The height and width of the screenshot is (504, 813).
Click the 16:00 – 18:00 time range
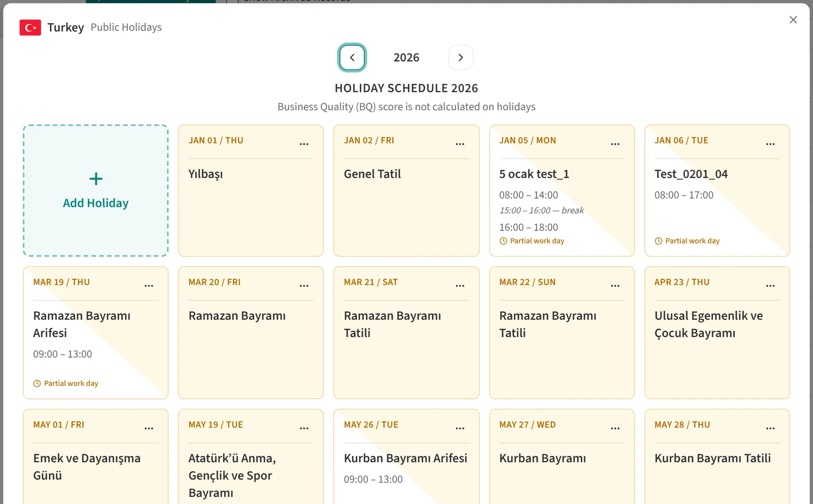pyautogui.click(x=528, y=228)
